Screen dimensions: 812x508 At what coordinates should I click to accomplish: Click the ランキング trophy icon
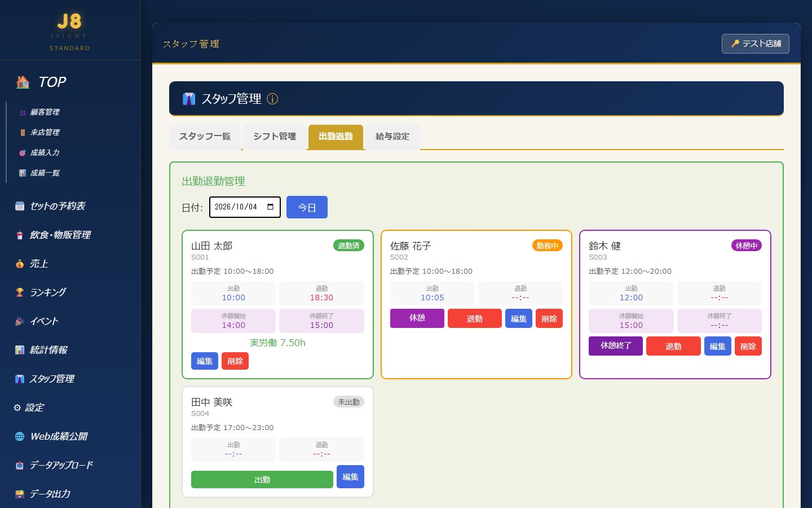click(x=20, y=292)
